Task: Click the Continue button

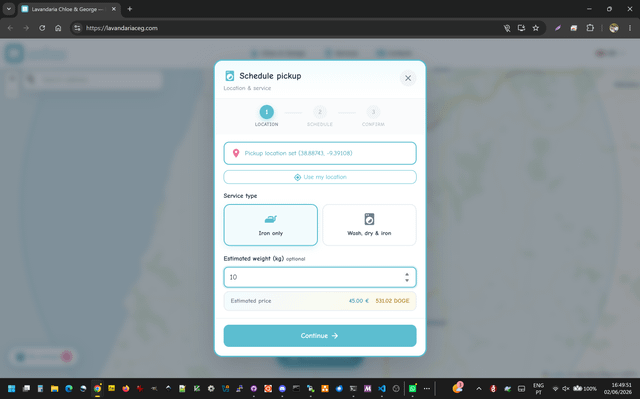Action: click(320, 336)
